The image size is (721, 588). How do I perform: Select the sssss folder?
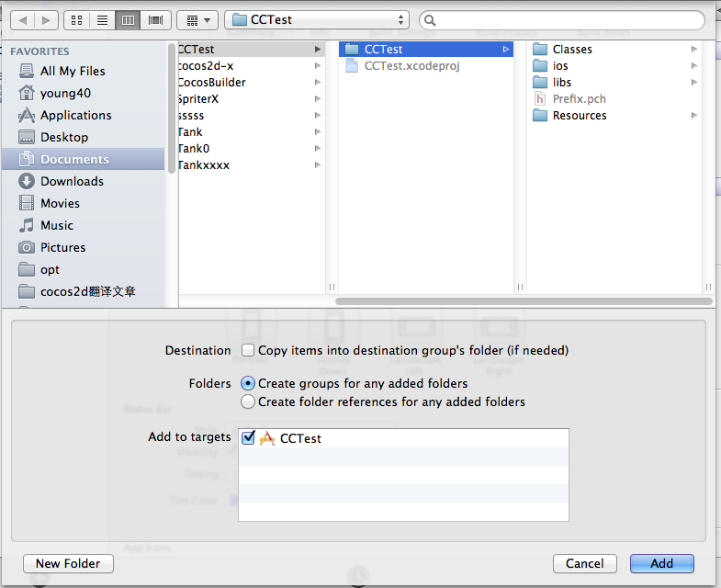[x=252, y=116]
